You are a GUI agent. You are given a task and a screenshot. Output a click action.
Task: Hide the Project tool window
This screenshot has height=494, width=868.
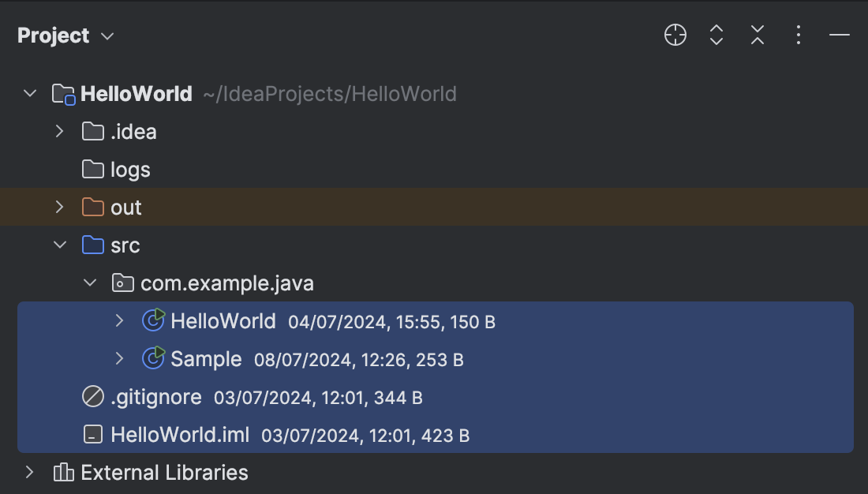[839, 35]
